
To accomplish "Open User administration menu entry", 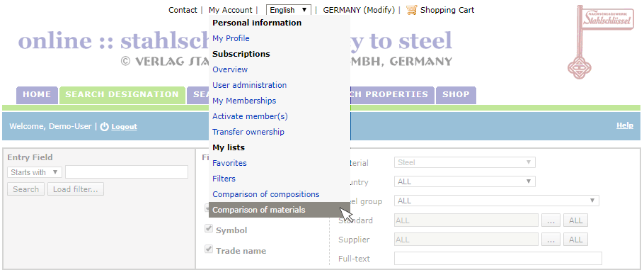I will pos(249,85).
